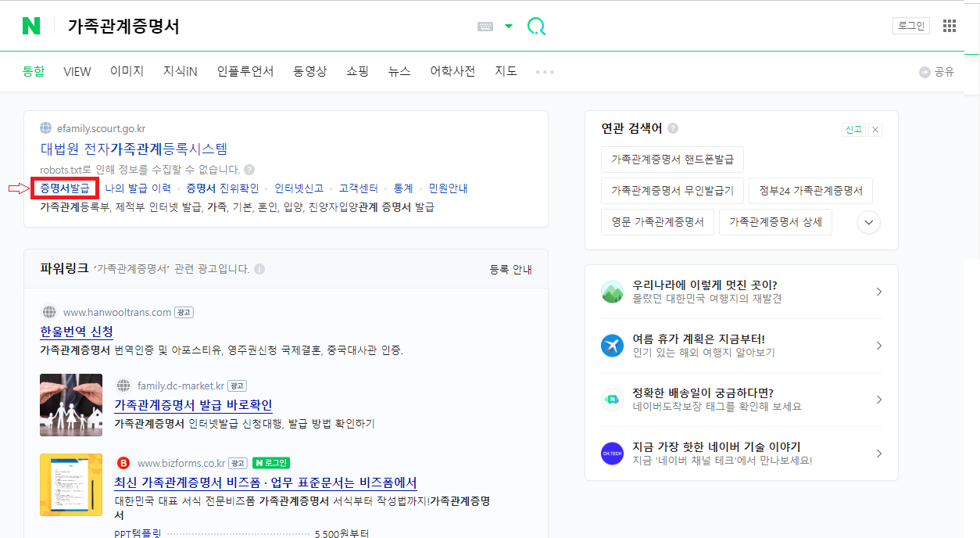Click the 신고 report button
Screen dimensions: 980x538
tap(853, 130)
